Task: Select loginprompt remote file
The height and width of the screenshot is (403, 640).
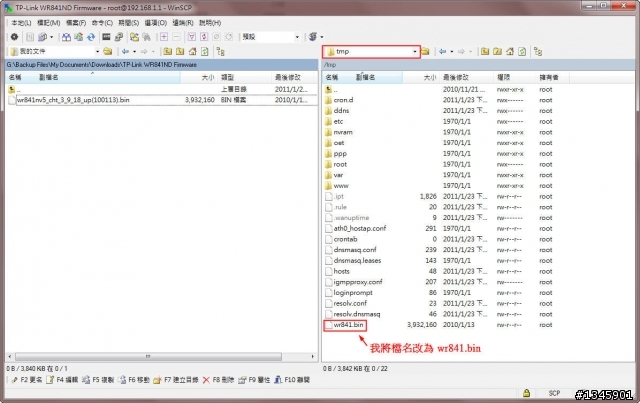Action: pyautogui.click(x=353, y=292)
